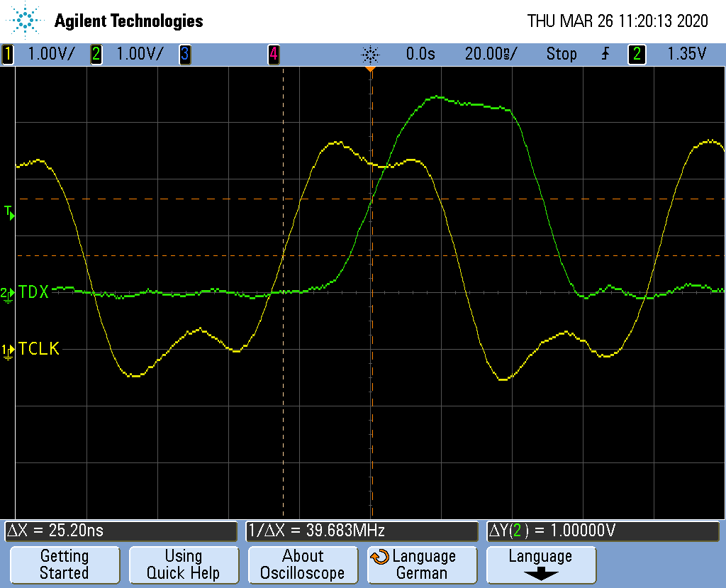Screen dimensions: 726x588
Task: Click the TCLK channel 1 ground marker
Action: click(7, 350)
